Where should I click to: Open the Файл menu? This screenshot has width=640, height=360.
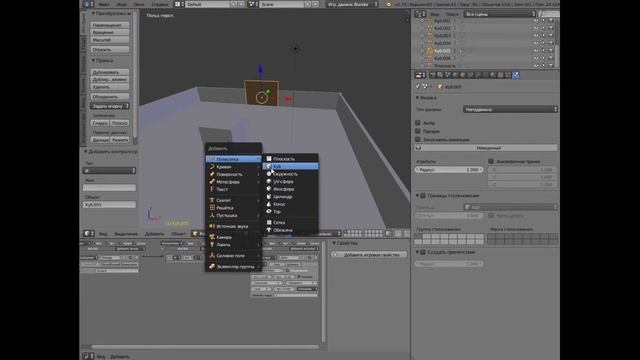tap(104, 4)
